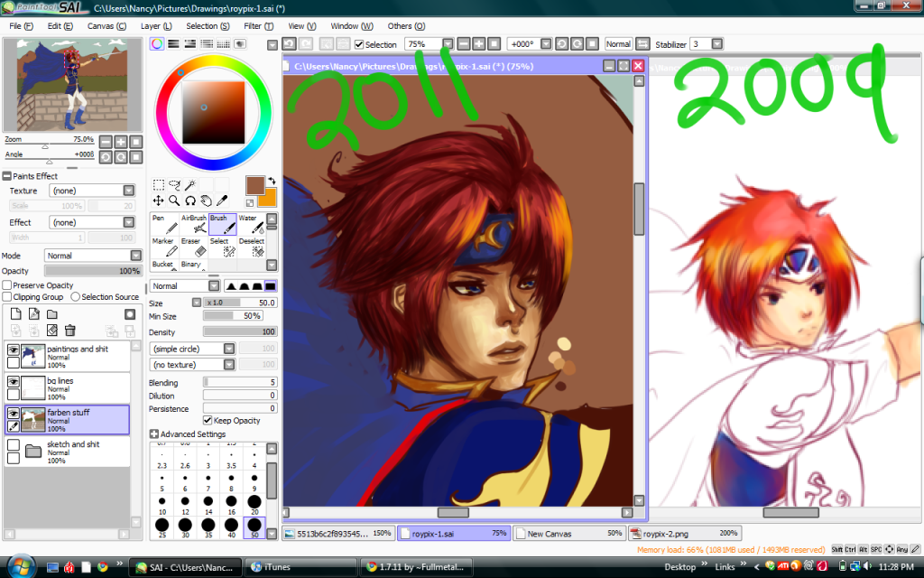Show the color wheel panel
Image resolution: width=924 pixels, height=578 pixels.
157,44
